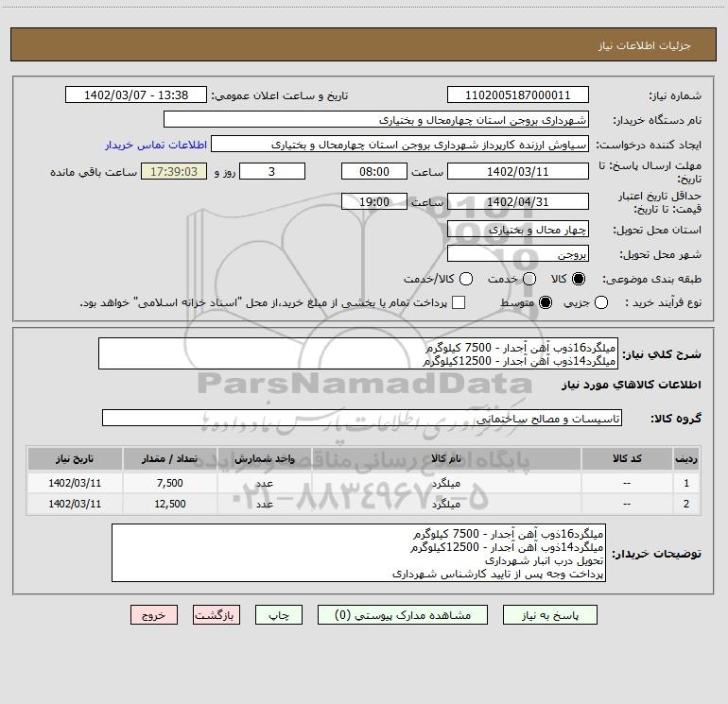Select the کالا/خدمت radio button
Viewport: 728px width, 704px height.
466,279
